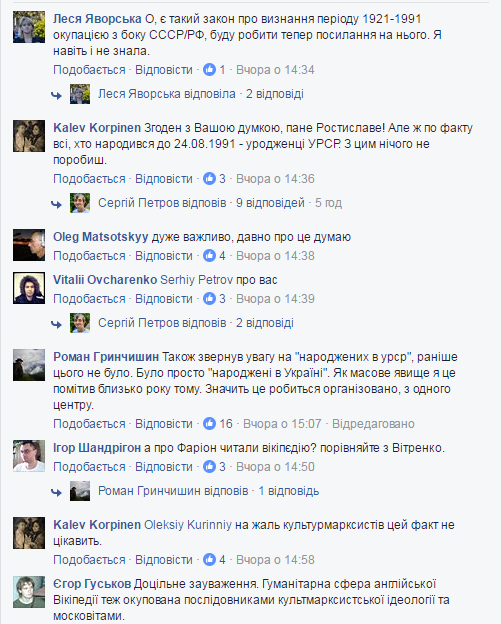Screen dimensions: 501x624
Task: Click reply arrow icon next to Леся Яворська відповіла
Action: pyautogui.click(x=56, y=95)
